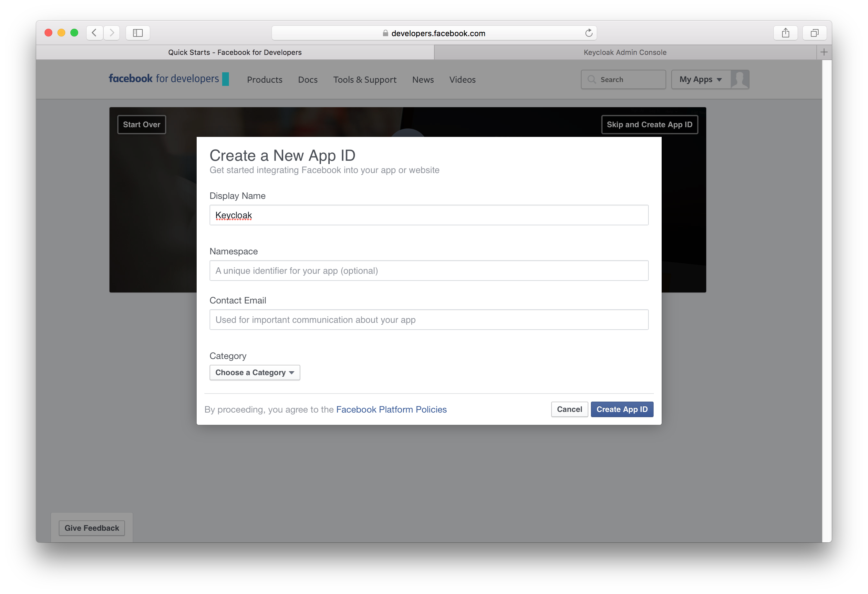Click the Safari forward navigation arrow
Screen dimensions: 868x594
[112, 33]
